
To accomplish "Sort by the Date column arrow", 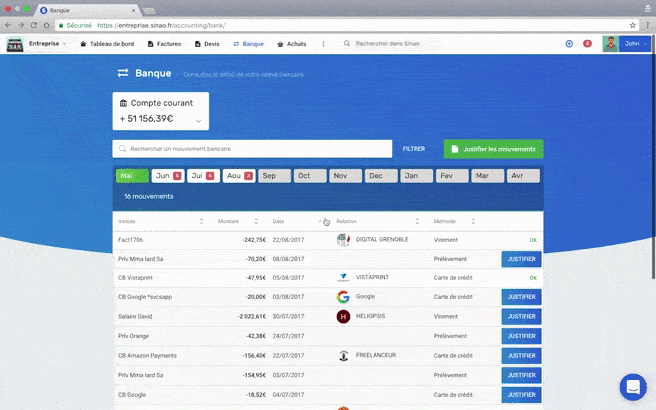I will tap(320, 221).
